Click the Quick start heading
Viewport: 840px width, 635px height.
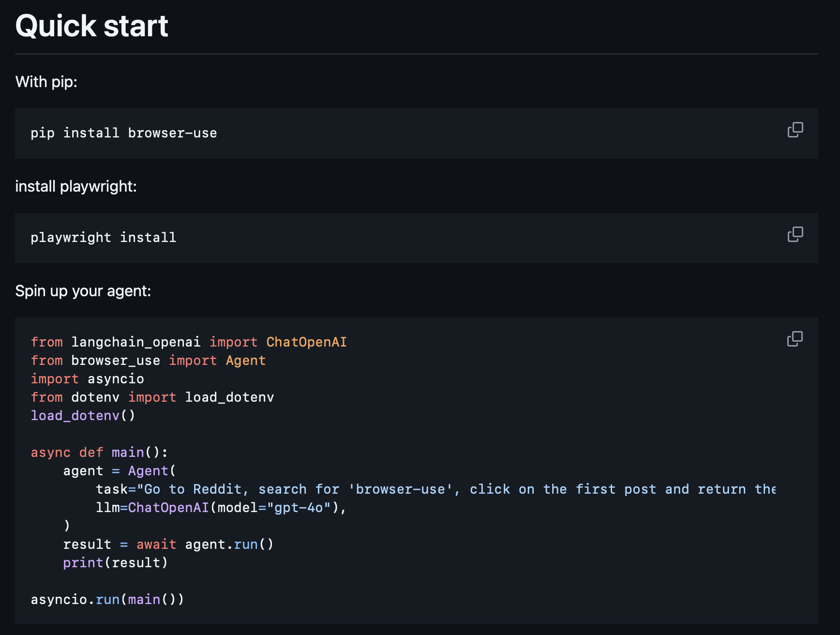(92, 26)
